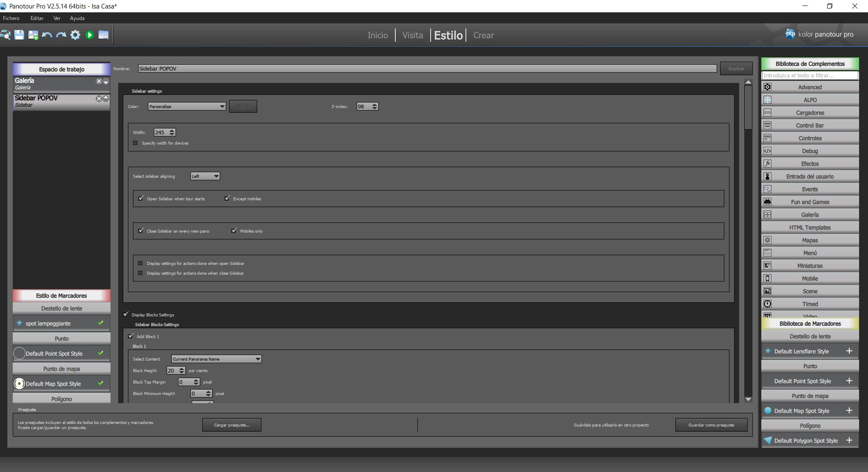Viewport: 868px width, 472px height.
Task: Click Guardar como preajuste button
Action: [711, 425]
